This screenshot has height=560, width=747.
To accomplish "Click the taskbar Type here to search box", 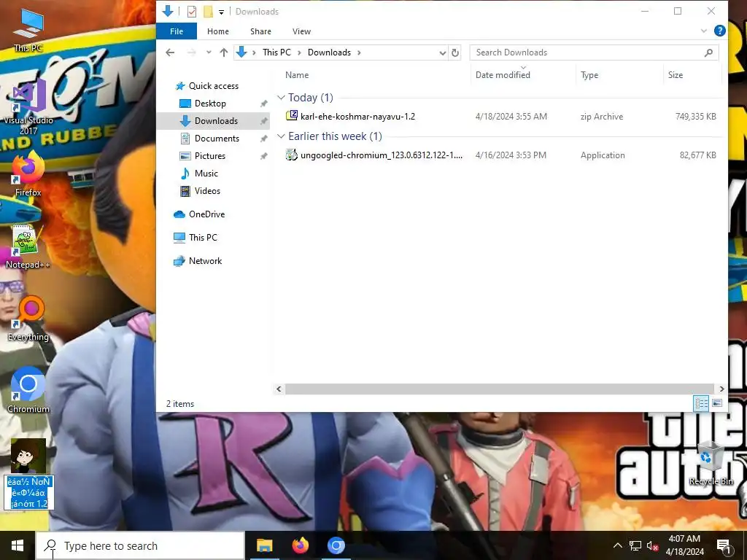I will 140,545.
